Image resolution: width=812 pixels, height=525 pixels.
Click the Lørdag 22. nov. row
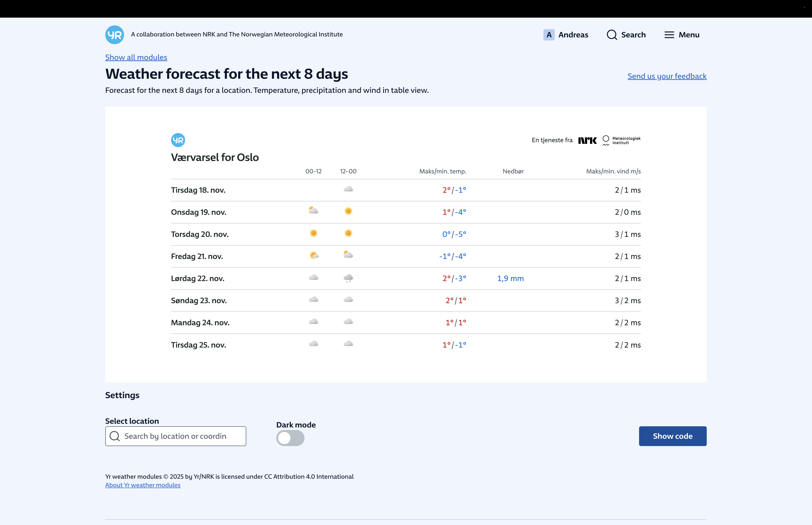pyautogui.click(x=198, y=278)
